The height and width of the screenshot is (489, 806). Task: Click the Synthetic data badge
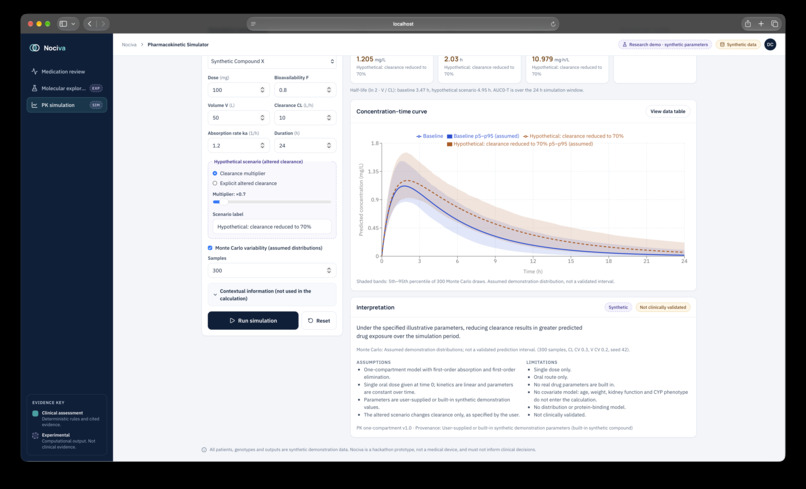tap(738, 45)
